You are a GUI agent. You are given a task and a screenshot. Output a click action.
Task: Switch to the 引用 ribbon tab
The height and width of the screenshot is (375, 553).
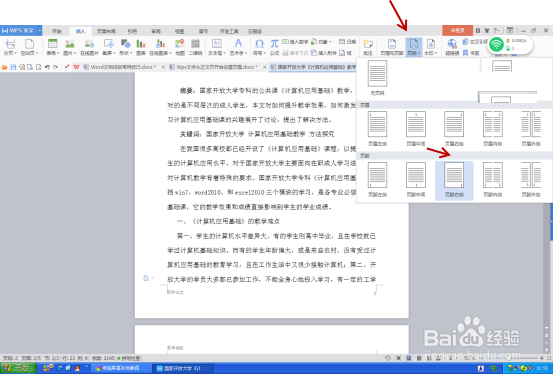(x=132, y=31)
